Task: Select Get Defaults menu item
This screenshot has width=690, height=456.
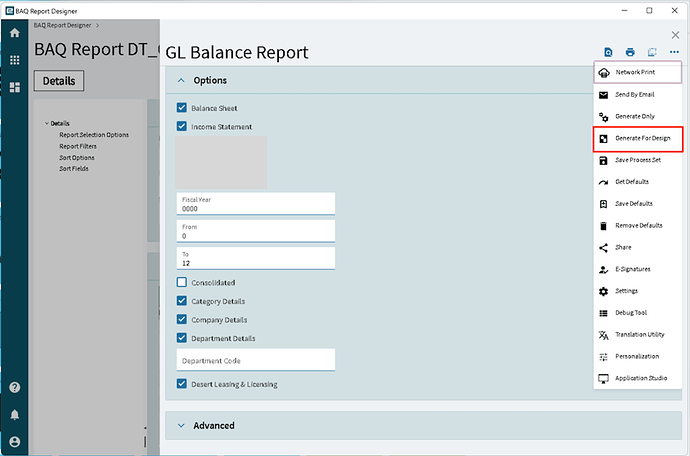Action: tap(638, 182)
